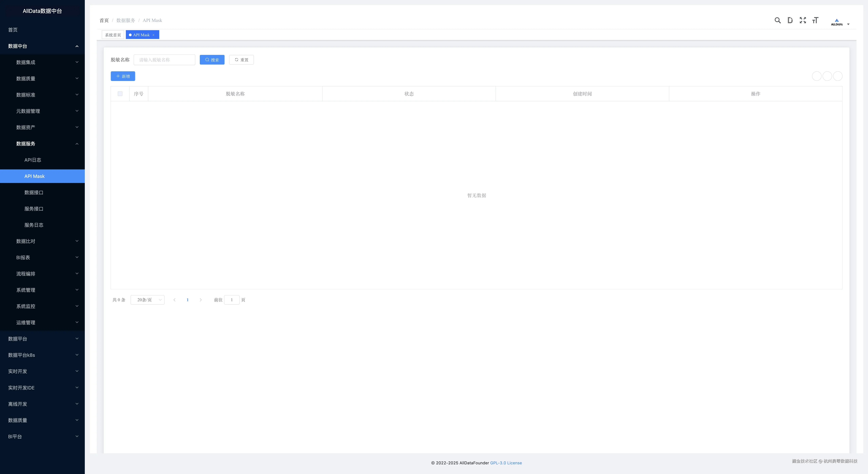Click the 脱敏名称 input field
This screenshot has height=474, width=868.
(x=165, y=60)
